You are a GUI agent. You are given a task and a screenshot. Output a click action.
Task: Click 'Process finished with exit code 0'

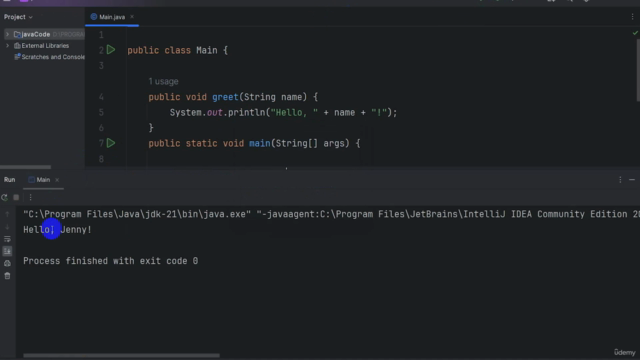click(111, 261)
